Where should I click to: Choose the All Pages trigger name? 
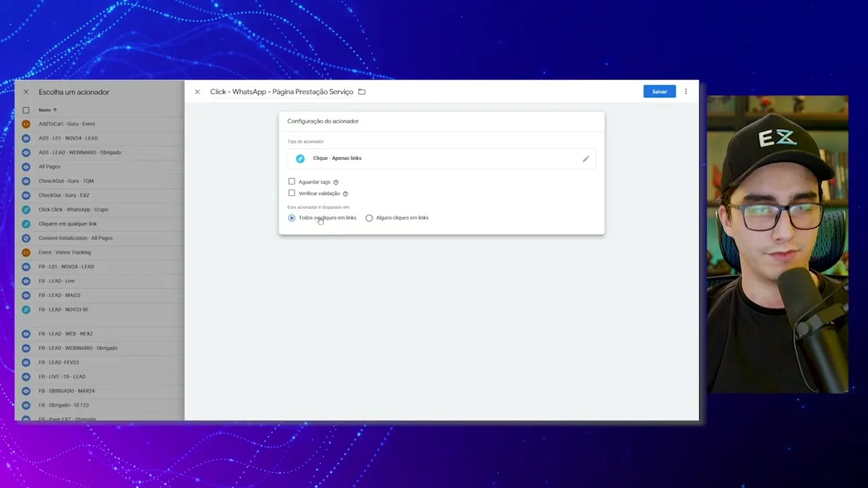[x=50, y=167]
